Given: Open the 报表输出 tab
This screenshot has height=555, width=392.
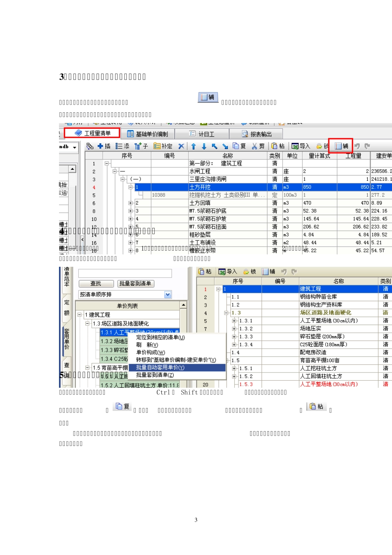Looking at the screenshot, I should pyautogui.click(x=256, y=134).
